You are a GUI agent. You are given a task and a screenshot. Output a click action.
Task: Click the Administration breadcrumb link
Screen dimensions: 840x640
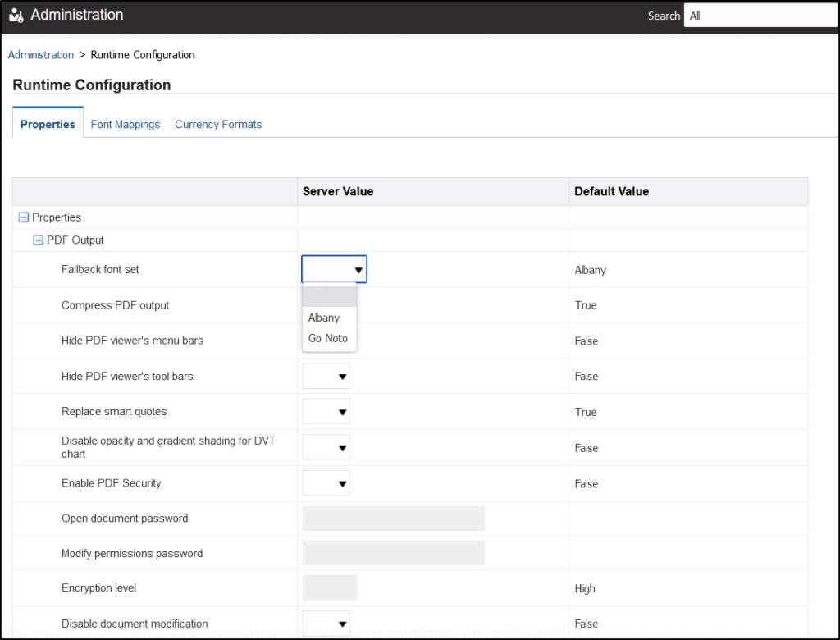click(41, 55)
